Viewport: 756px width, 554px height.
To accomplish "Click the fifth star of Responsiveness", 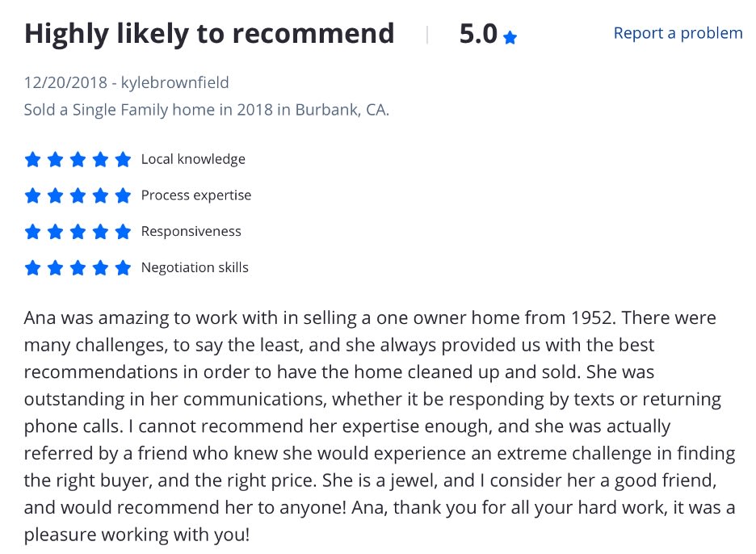I will coord(123,232).
